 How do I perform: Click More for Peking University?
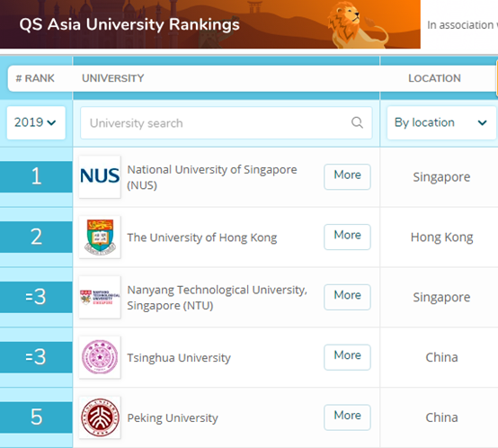[347, 417]
